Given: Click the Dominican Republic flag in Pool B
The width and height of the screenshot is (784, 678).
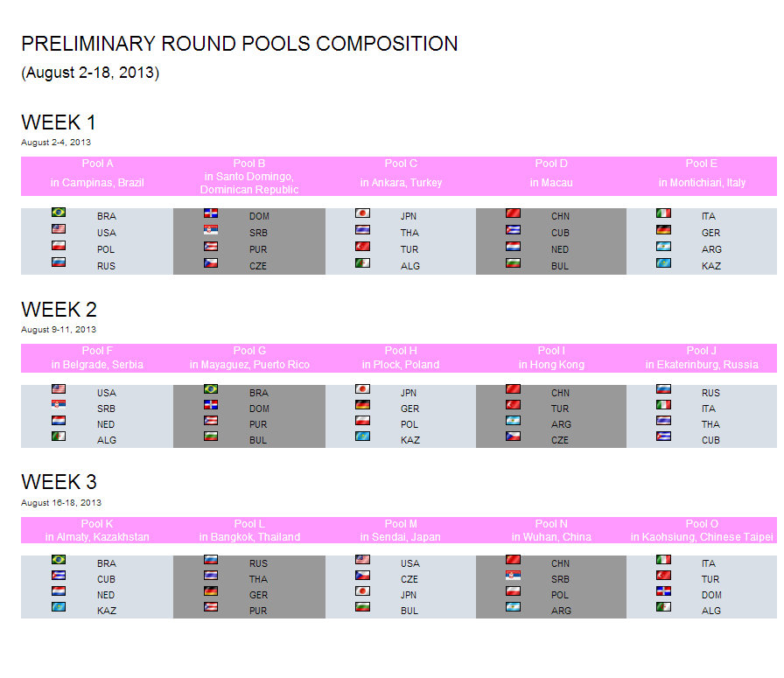Looking at the screenshot, I should point(211,213).
